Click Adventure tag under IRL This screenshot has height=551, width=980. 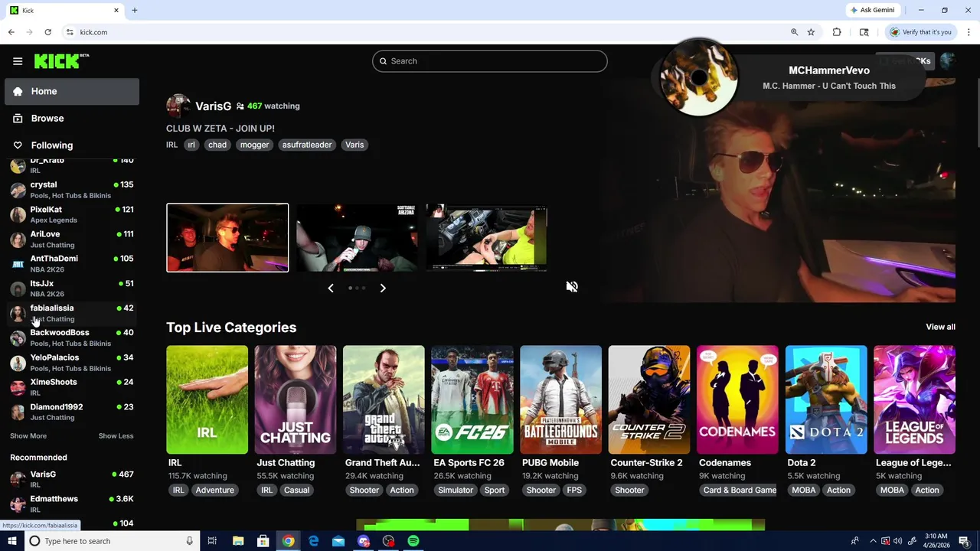click(x=214, y=491)
